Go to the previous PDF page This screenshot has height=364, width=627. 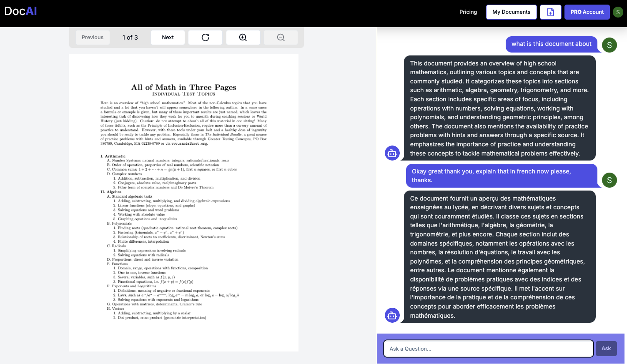(x=93, y=38)
